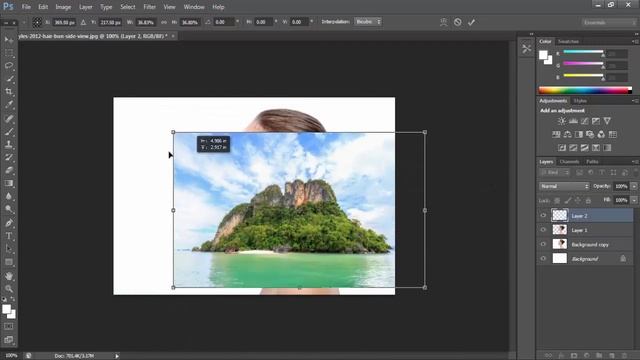The height and width of the screenshot is (360, 640).
Task: Commit the transform with the checkmark
Action: pyautogui.click(x=471, y=22)
